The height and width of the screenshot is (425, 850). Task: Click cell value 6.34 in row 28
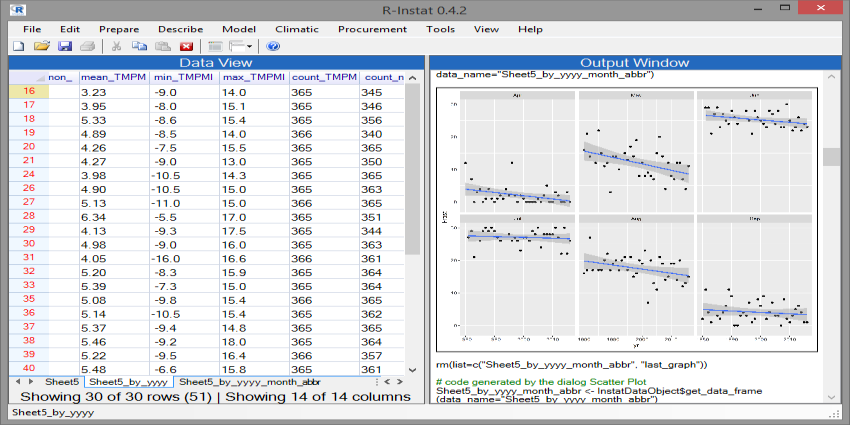pyautogui.click(x=114, y=217)
